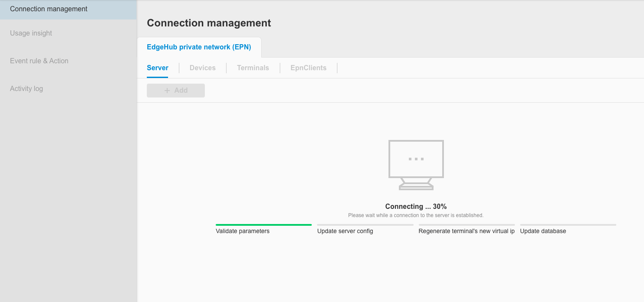Click the Connecting ... 30% status text
Image resolution: width=644 pixels, height=302 pixels.
click(416, 206)
